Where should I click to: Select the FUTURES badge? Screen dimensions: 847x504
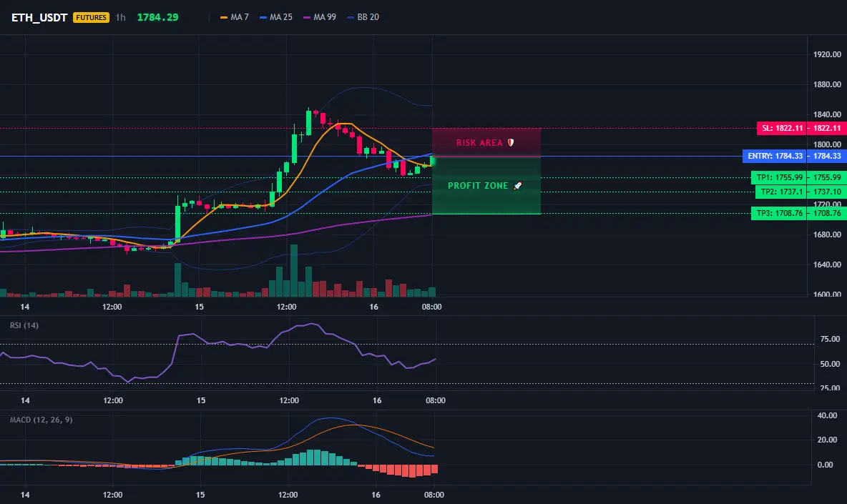(92, 17)
